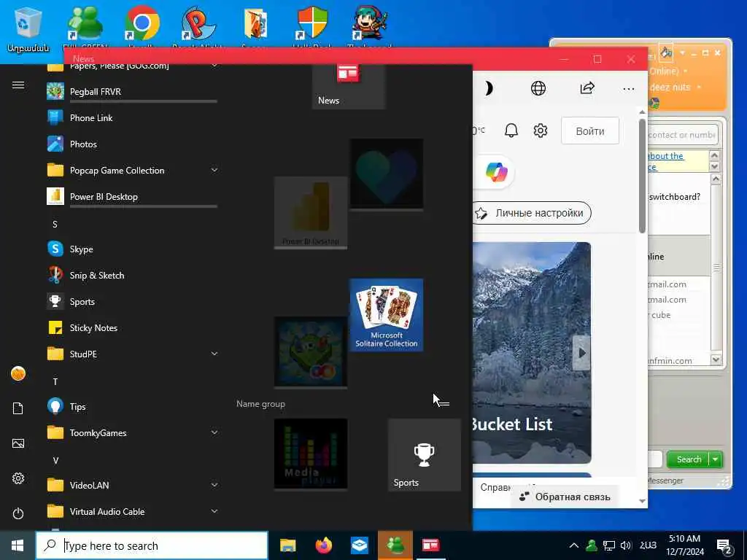Launch the Tips app

coord(132,406)
